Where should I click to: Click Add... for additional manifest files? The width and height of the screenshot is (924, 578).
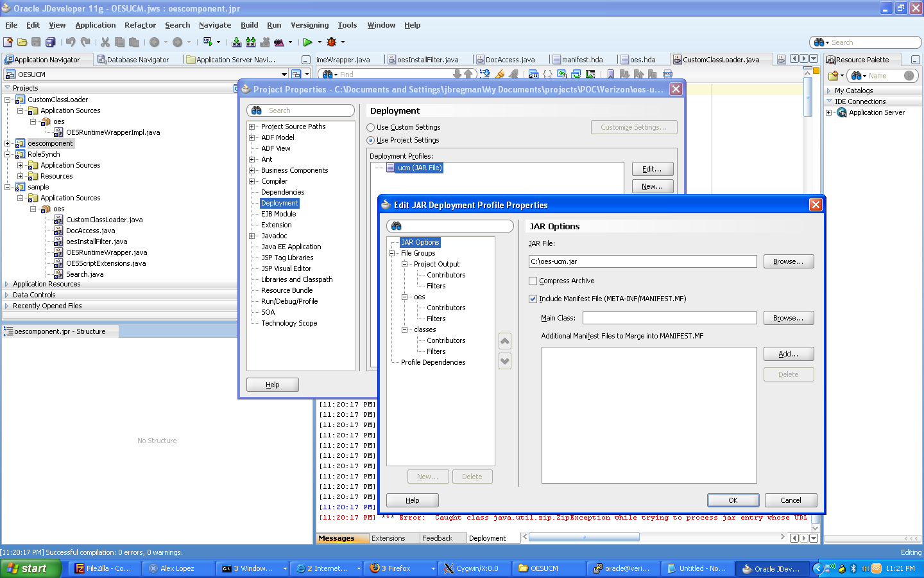tap(788, 354)
